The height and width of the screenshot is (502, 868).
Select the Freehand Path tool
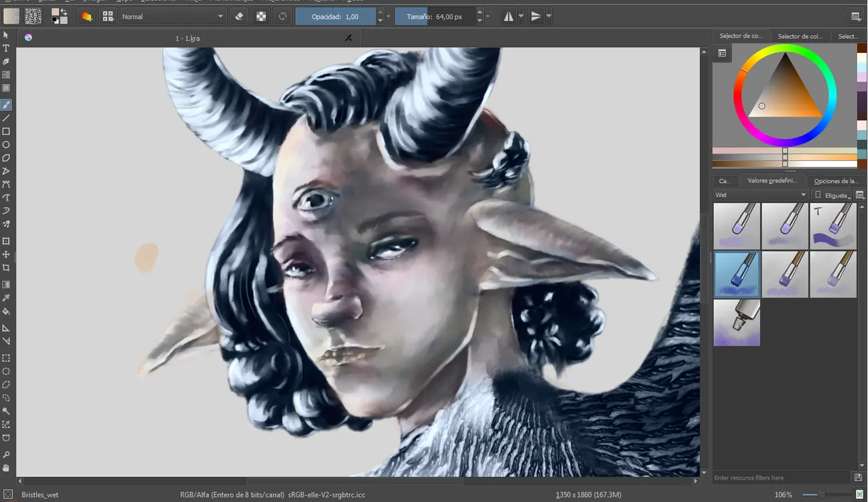coord(6,197)
